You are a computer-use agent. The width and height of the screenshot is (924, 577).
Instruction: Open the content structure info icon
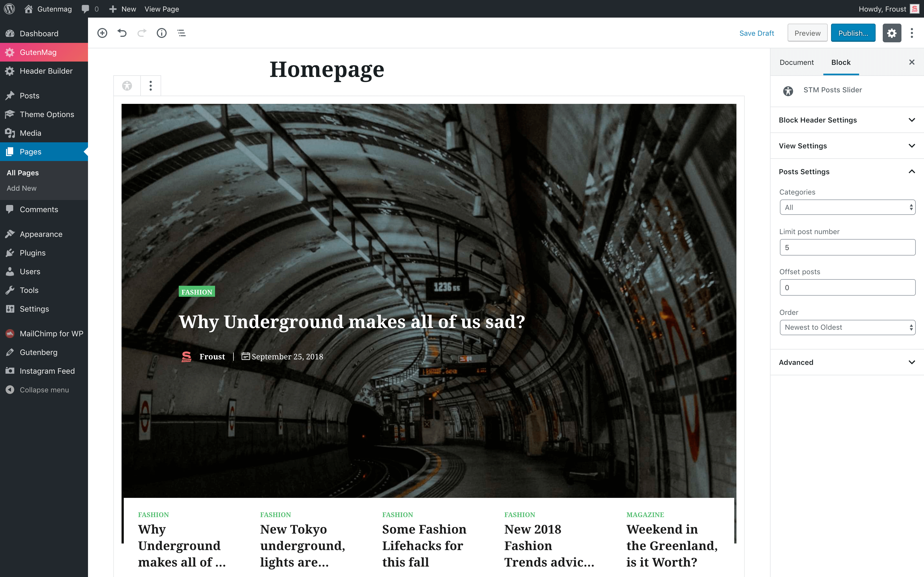pyautogui.click(x=161, y=33)
